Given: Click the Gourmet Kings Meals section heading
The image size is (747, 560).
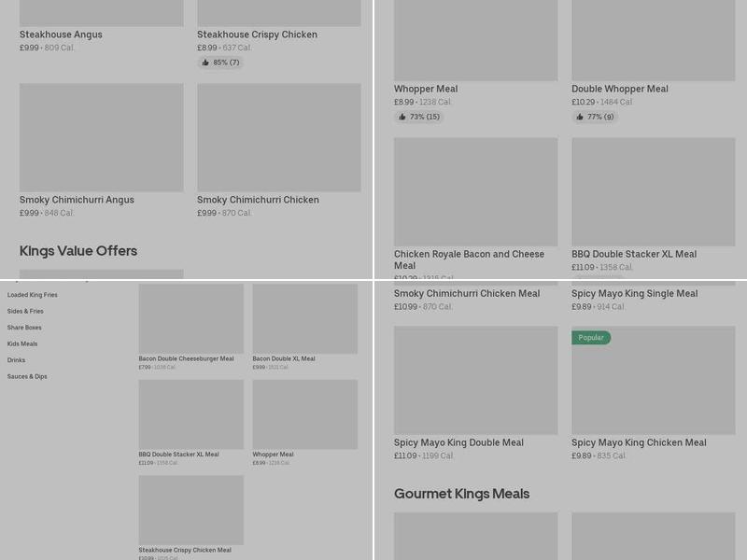Looking at the screenshot, I should pos(461,494).
